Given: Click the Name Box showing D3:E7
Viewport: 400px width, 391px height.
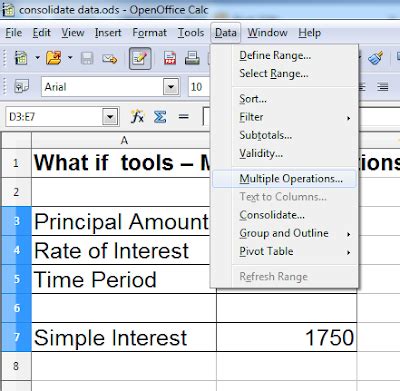Looking at the screenshot, I should pos(54,117).
